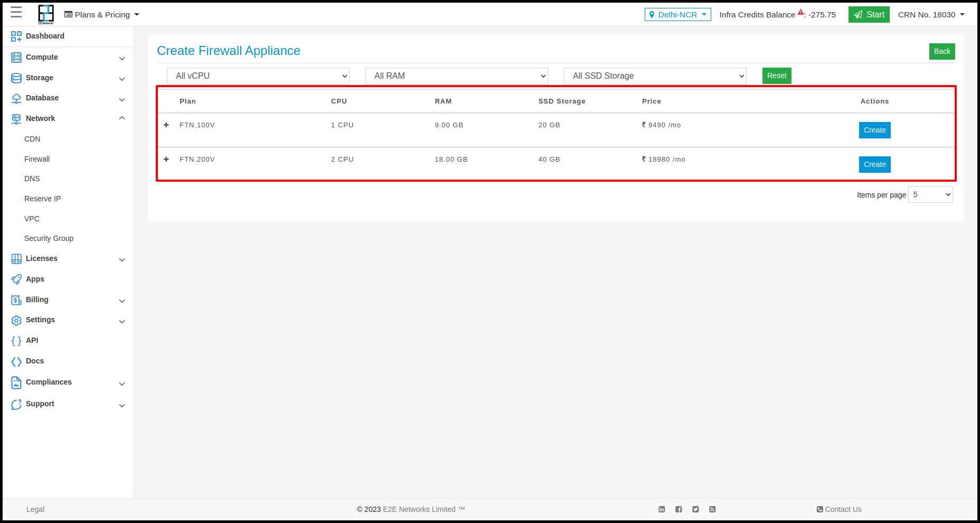Open the Security Group submenu item
Screen dimensions: 980x523
coord(49,238)
